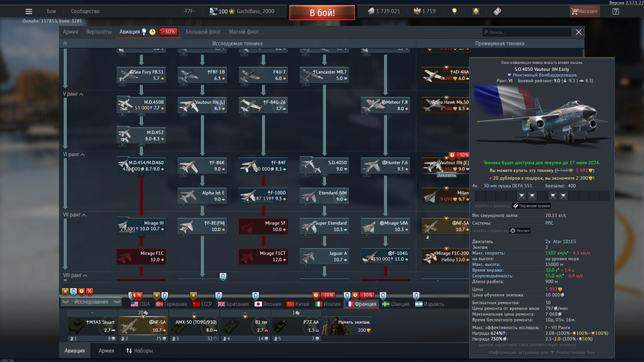Select the Mirage F1C aircraft icon

[126, 256]
